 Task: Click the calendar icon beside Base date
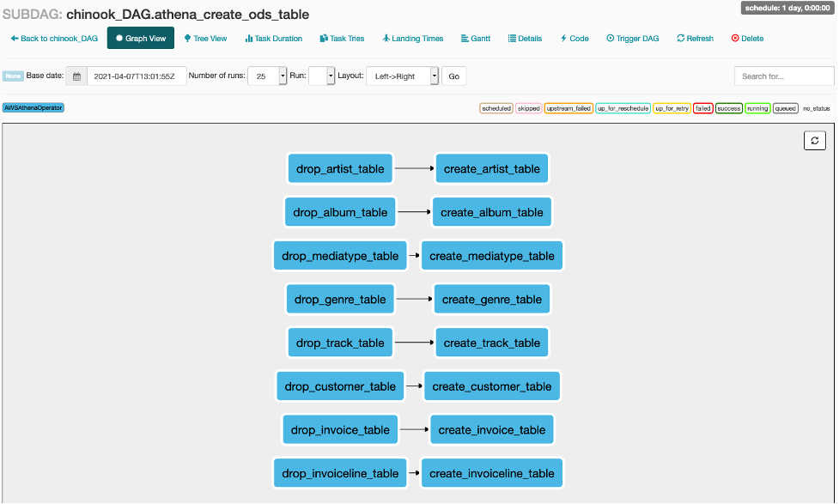pyautogui.click(x=76, y=76)
